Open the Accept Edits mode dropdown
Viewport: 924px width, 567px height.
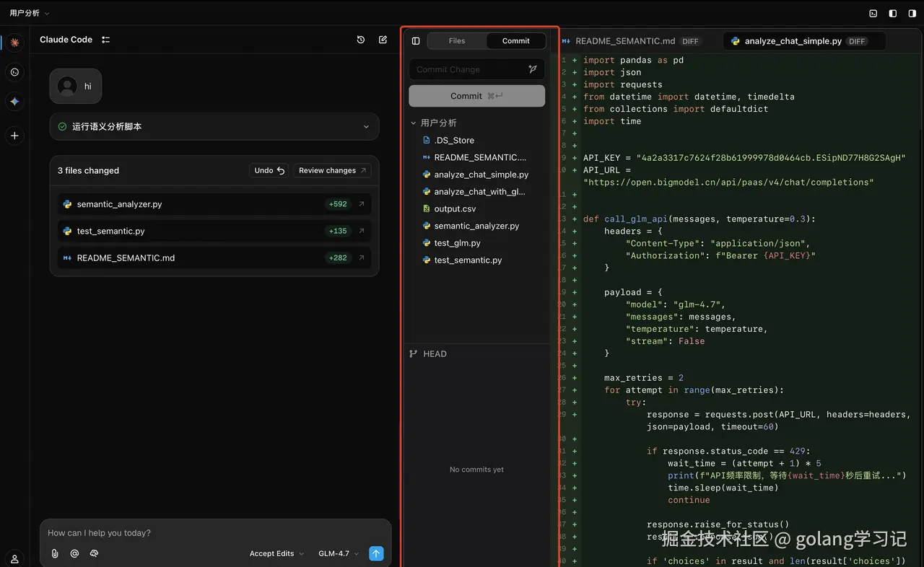pyautogui.click(x=277, y=553)
